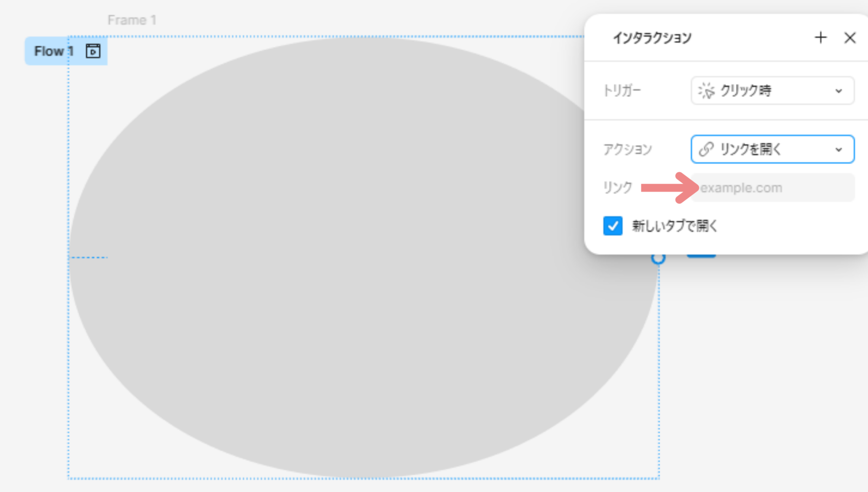Close the インタラクション panel
The height and width of the screenshot is (492, 868).
[850, 38]
